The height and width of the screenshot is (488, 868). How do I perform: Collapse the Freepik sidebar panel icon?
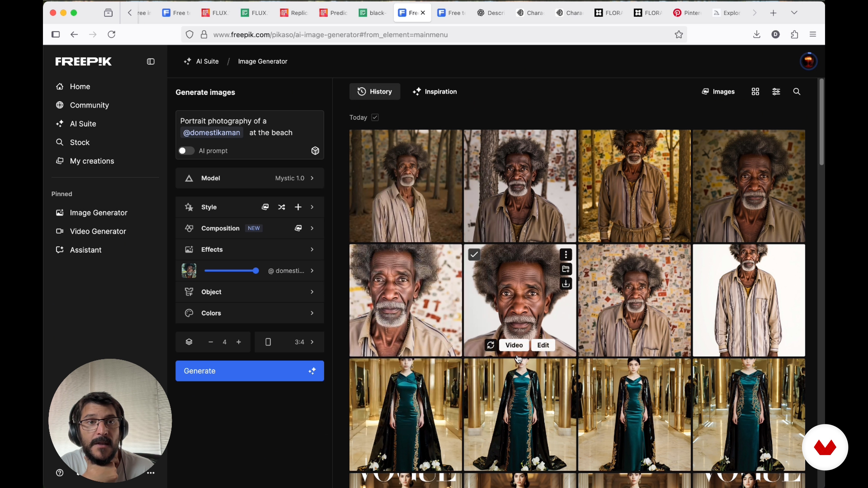point(151,61)
